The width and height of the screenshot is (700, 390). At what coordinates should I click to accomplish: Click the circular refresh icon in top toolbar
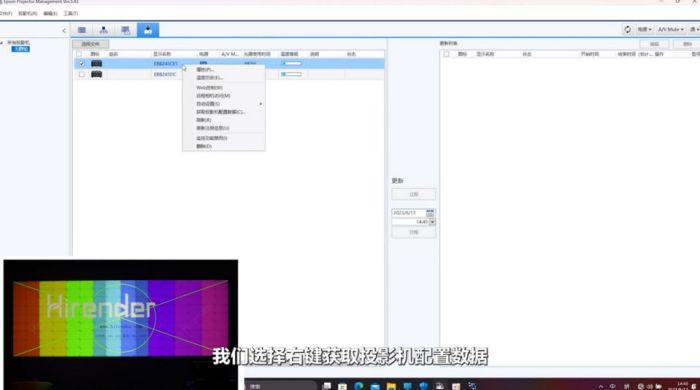coord(627,29)
